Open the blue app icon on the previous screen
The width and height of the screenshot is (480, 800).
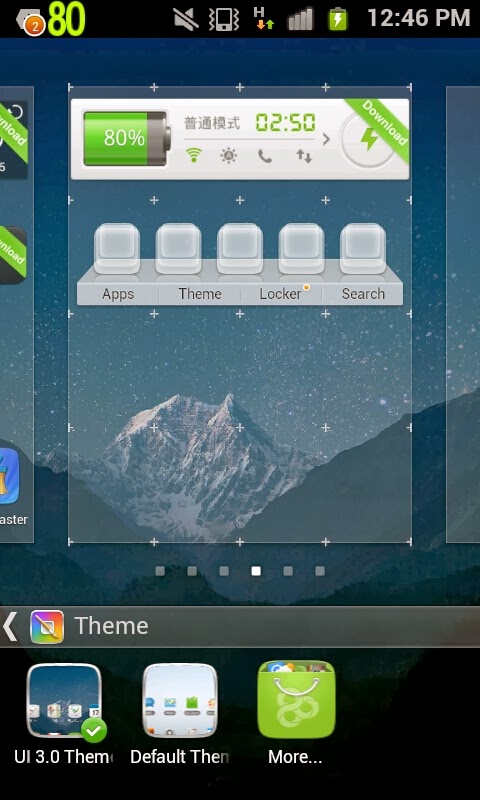pyautogui.click(x=9, y=476)
